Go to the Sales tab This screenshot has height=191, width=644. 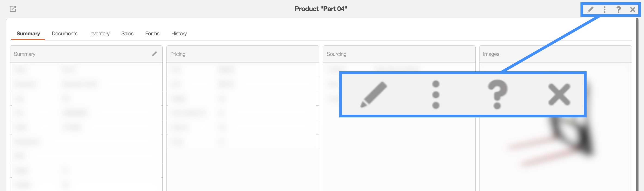click(127, 33)
